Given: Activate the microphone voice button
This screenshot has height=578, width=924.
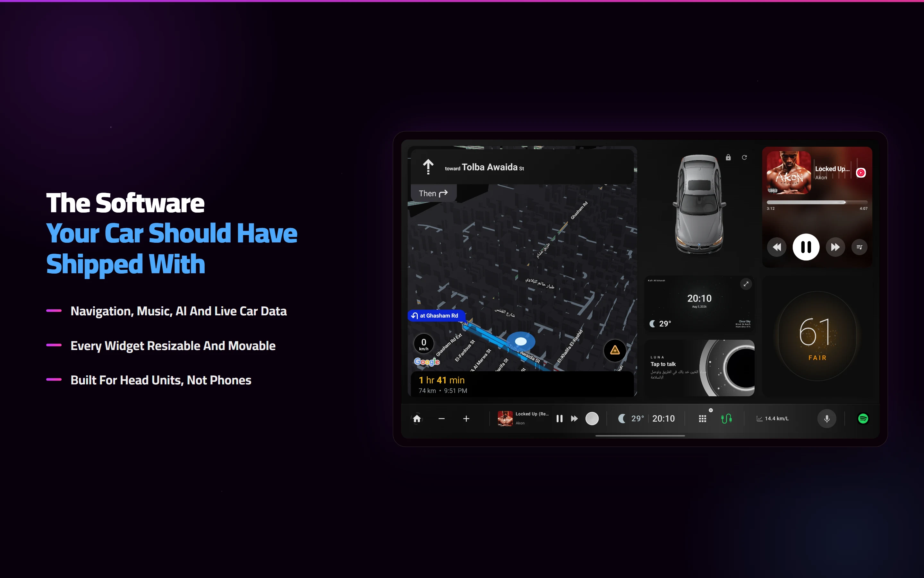Looking at the screenshot, I should pos(827,419).
